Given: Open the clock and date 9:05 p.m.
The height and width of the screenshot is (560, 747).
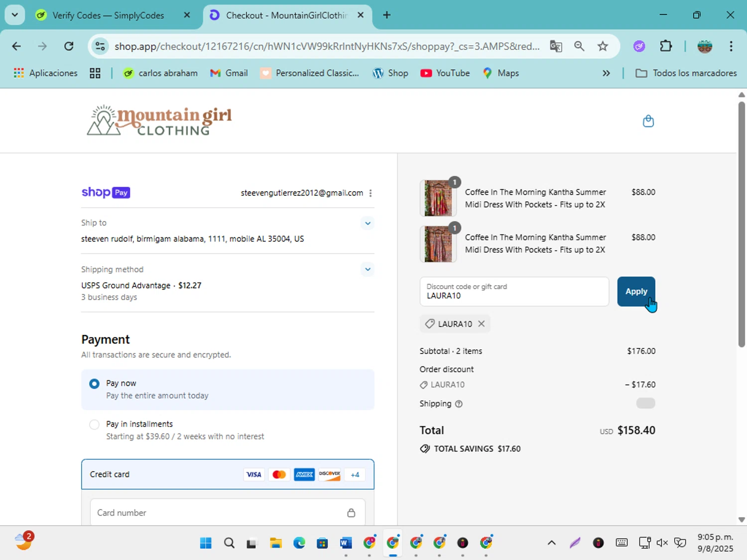Looking at the screenshot, I should tap(715, 543).
